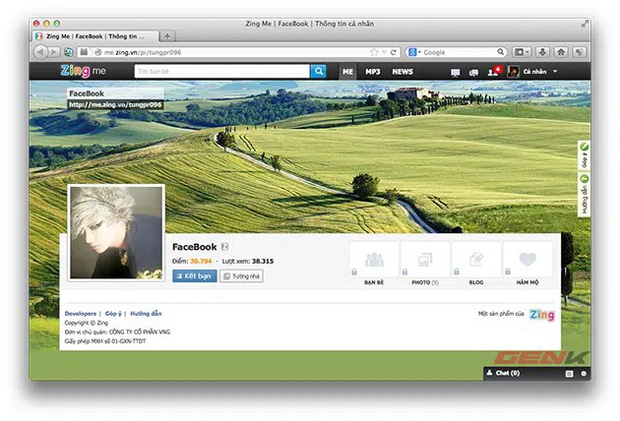Image resolution: width=620 pixels, height=421 pixels.
Task: Open the friend requests notification icon
Action: pos(492,72)
